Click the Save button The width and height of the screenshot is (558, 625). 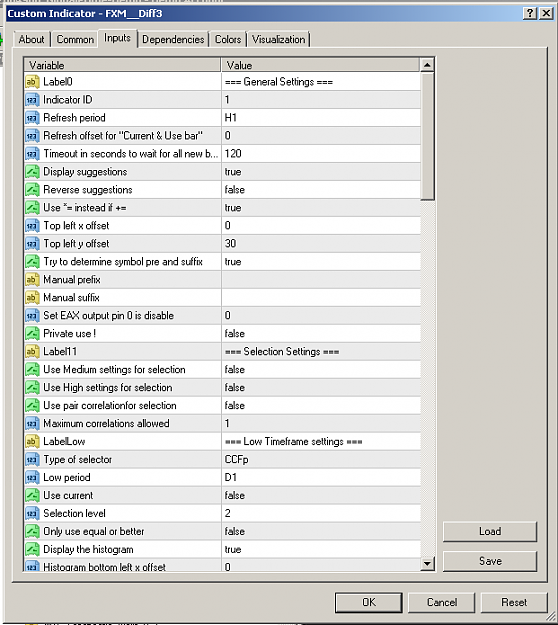tap(490, 561)
